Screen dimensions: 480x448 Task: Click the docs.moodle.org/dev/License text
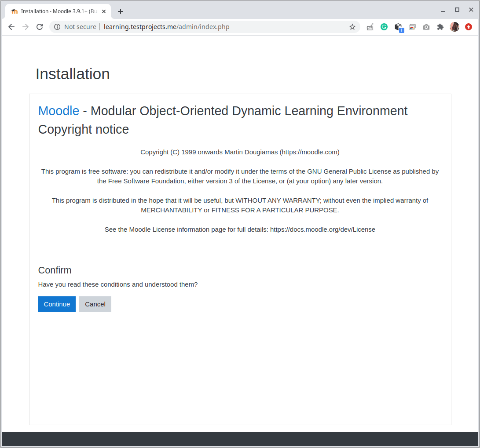[x=322, y=229]
